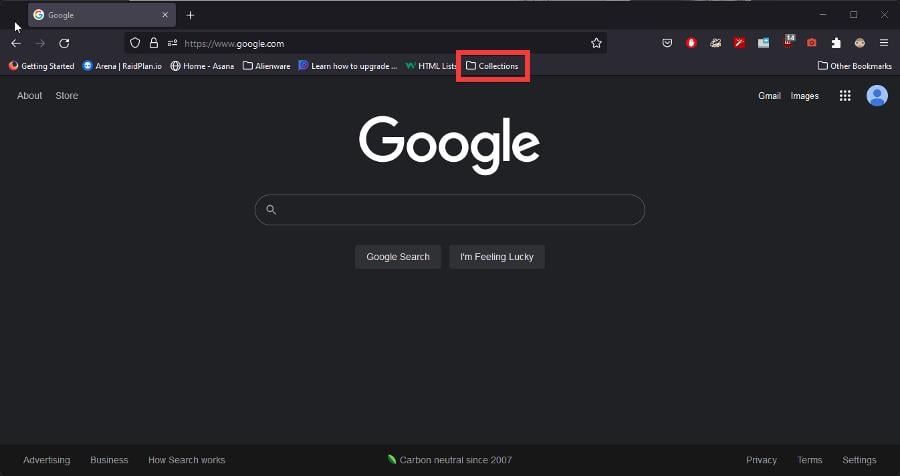Close the Google tab
Viewport: 900px width, 476px height.
point(165,16)
